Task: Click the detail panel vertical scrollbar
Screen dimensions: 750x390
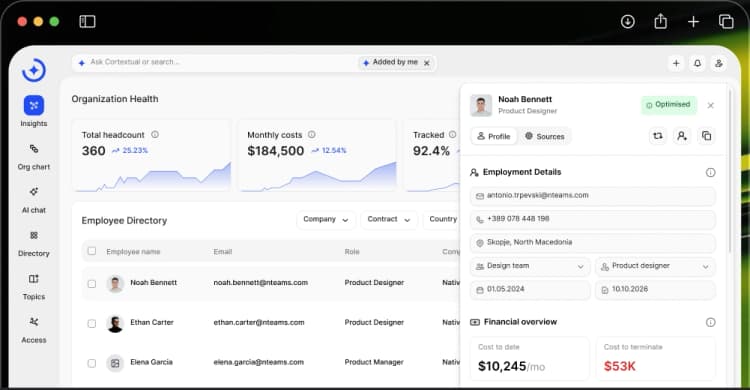Action: click(729, 170)
